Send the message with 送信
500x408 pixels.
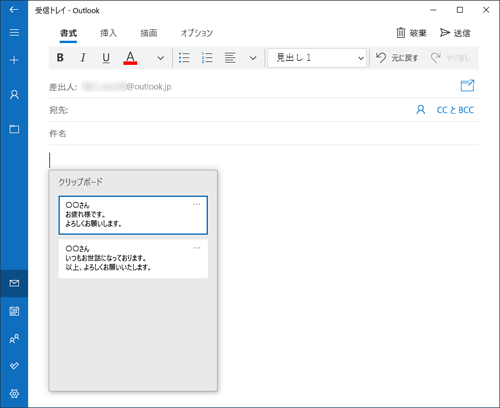pos(455,33)
